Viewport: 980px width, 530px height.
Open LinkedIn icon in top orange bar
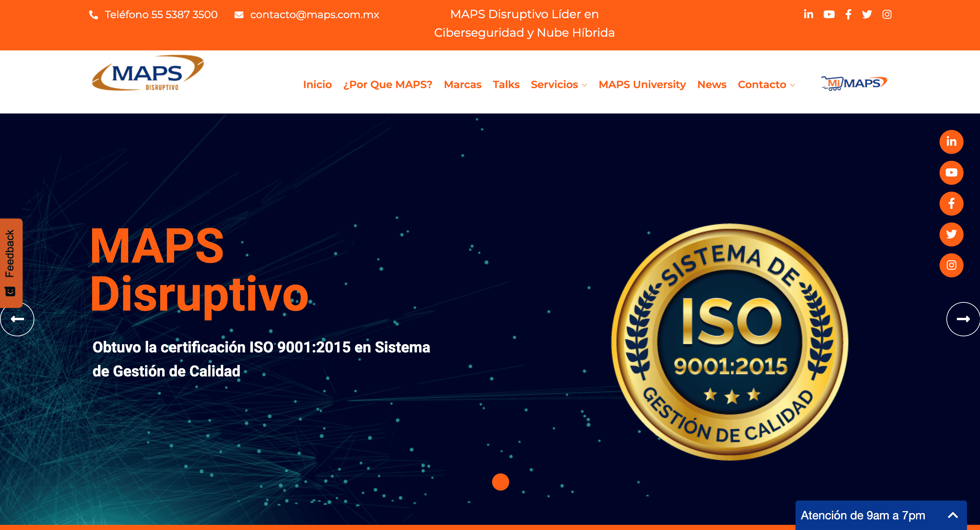[x=809, y=14]
